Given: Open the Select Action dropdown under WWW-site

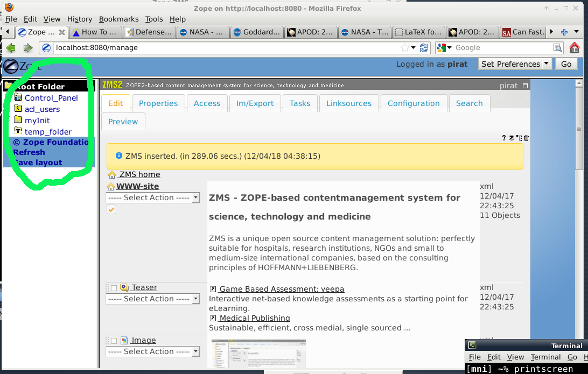Looking at the screenshot, I should 153,197.
